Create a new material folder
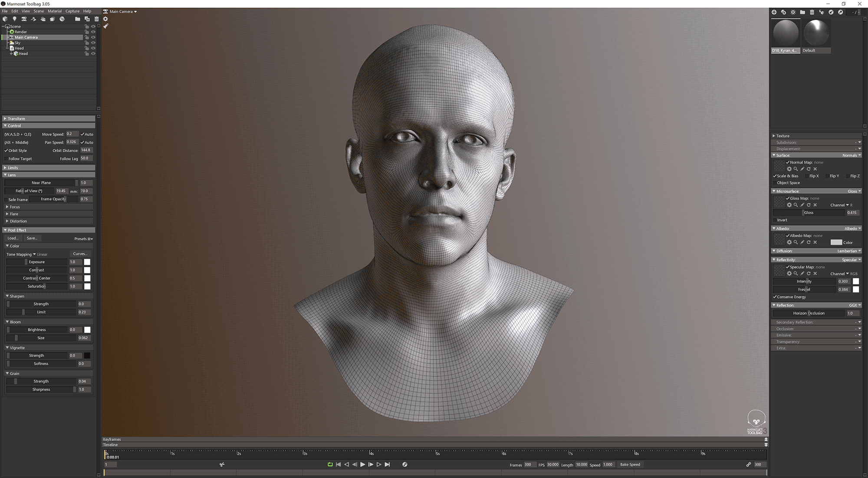Screen dimensions: 868x478 click(802, 12)
